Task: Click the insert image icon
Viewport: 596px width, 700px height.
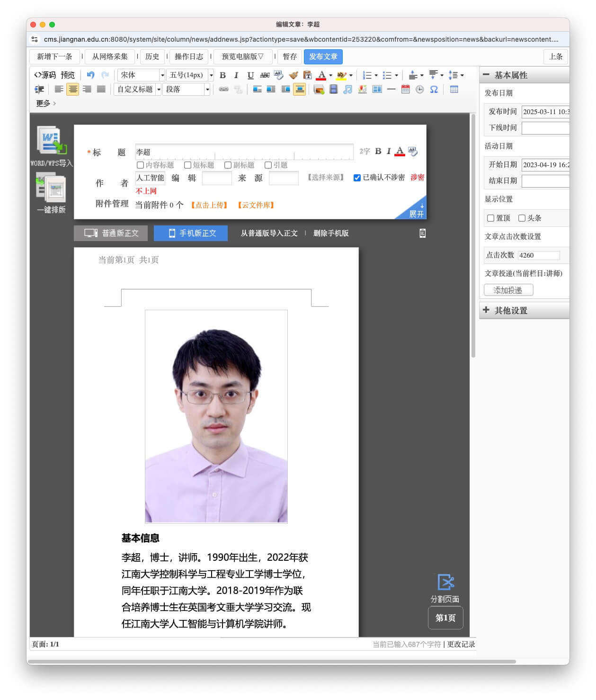Action: [319, 89]
